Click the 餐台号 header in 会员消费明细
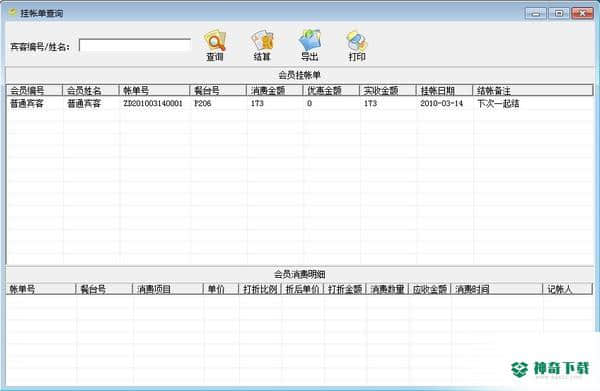This screenshot has width=600, height=391. point(104,289)
